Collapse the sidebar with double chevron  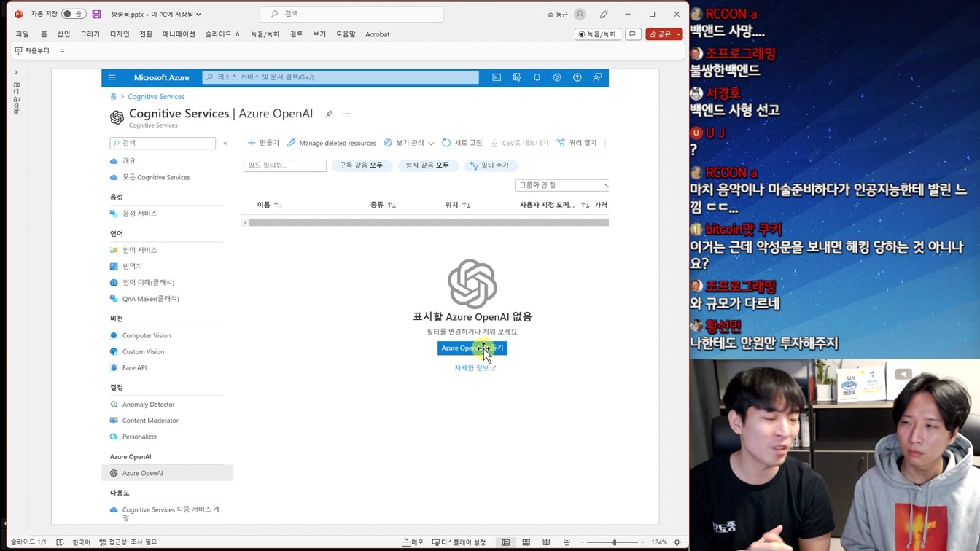(225, 143)
